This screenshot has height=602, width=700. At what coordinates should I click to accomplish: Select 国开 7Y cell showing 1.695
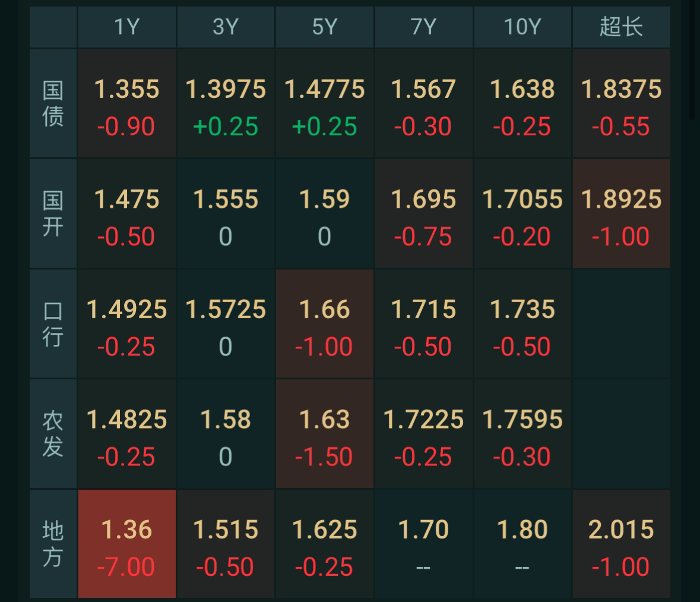click(423, 214)
